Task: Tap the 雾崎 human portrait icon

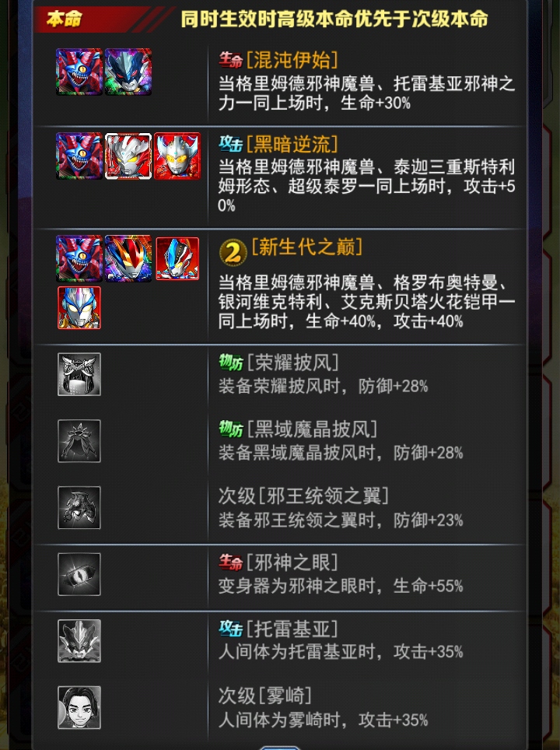Action: (79, 707)
